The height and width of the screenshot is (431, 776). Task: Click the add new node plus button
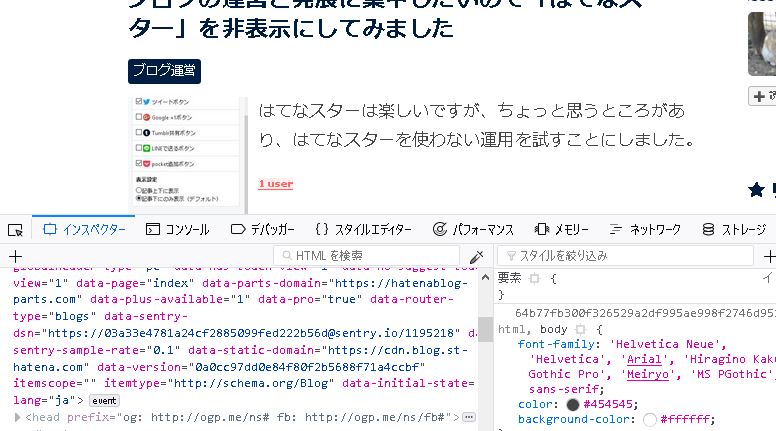pyautogui.click(x=15, y=256)
